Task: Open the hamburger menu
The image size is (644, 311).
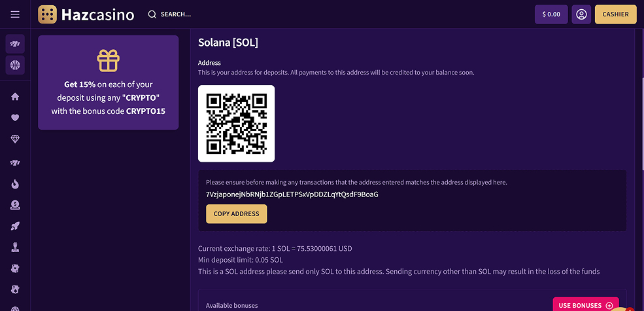Action: click(15, 14)
